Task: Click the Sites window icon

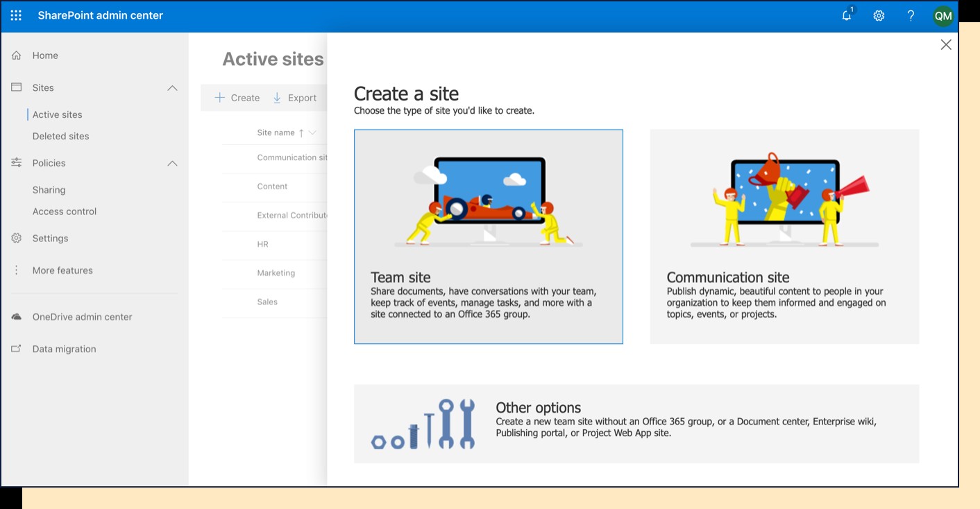Action: (17, 87)
